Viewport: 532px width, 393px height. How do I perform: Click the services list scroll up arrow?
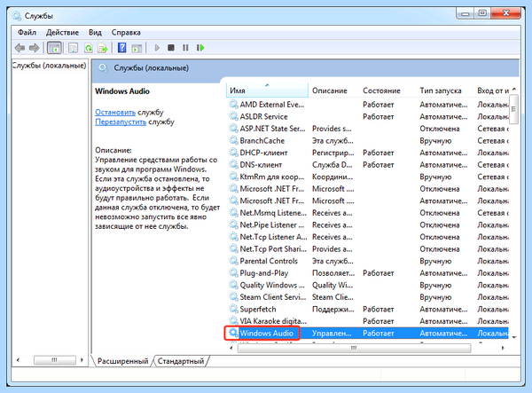click(514, 89)
